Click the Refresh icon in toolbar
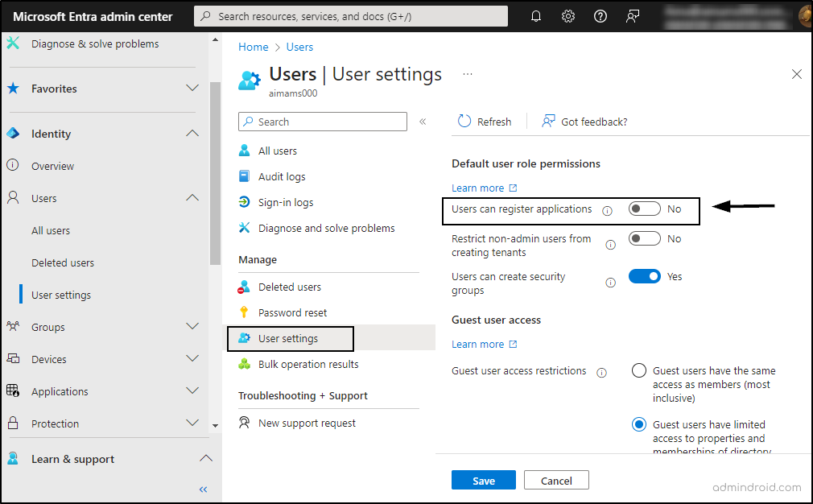Viewport: 813px width, 504px height. coord(464,122)
